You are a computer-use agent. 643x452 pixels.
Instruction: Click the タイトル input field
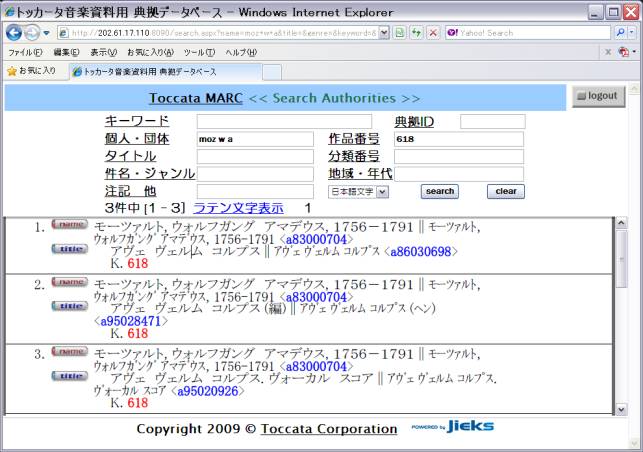point(255,156)
